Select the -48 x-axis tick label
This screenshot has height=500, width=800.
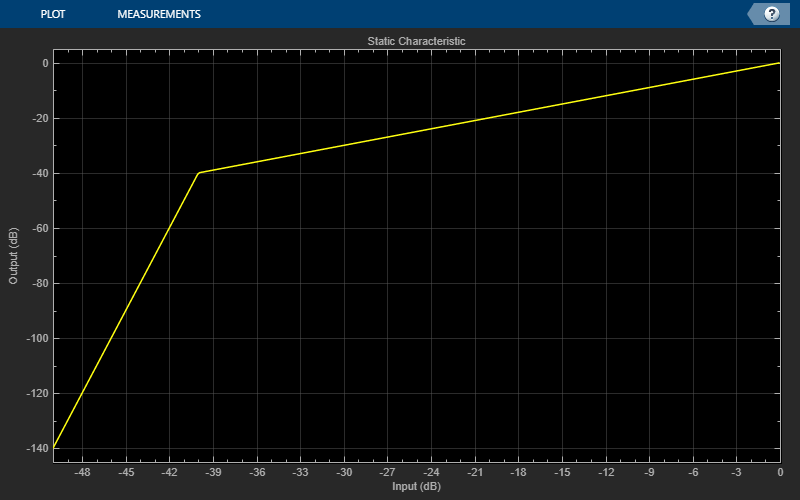[x=82, y=472]
